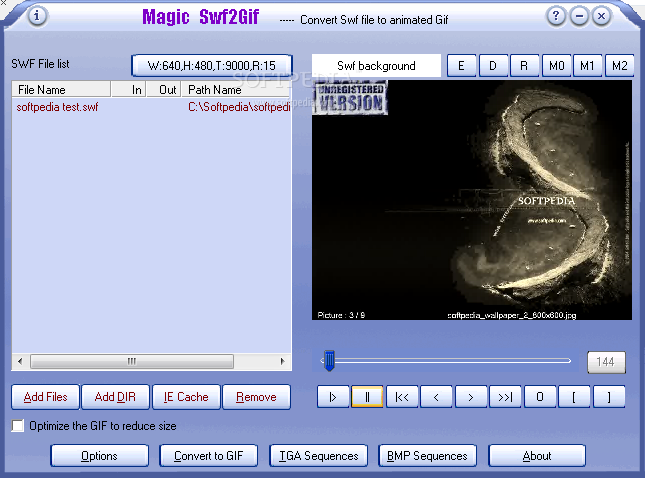Open the Options dialog

100,456
